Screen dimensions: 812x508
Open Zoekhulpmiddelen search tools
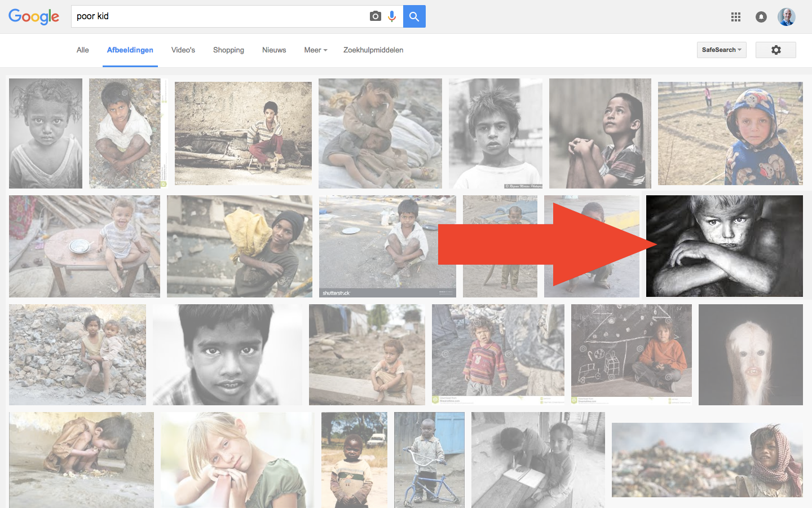point(373,50)
